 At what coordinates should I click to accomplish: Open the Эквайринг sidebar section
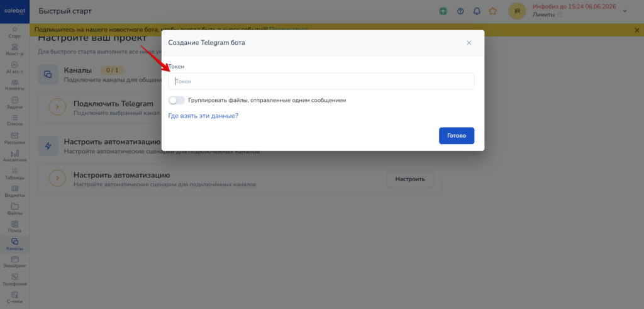pos(15,262)
